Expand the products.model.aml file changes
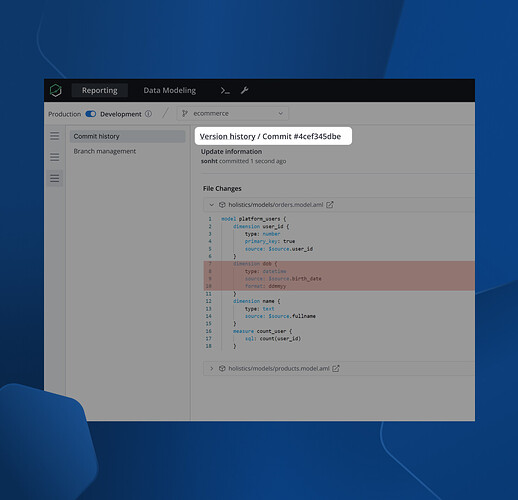The image size is (518, 500). [x=211, y=368]
